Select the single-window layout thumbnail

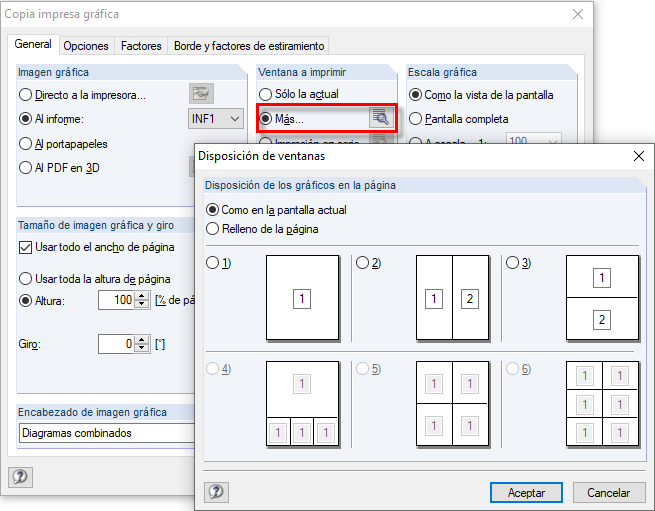pyautogui.click(x=302, y=298)
